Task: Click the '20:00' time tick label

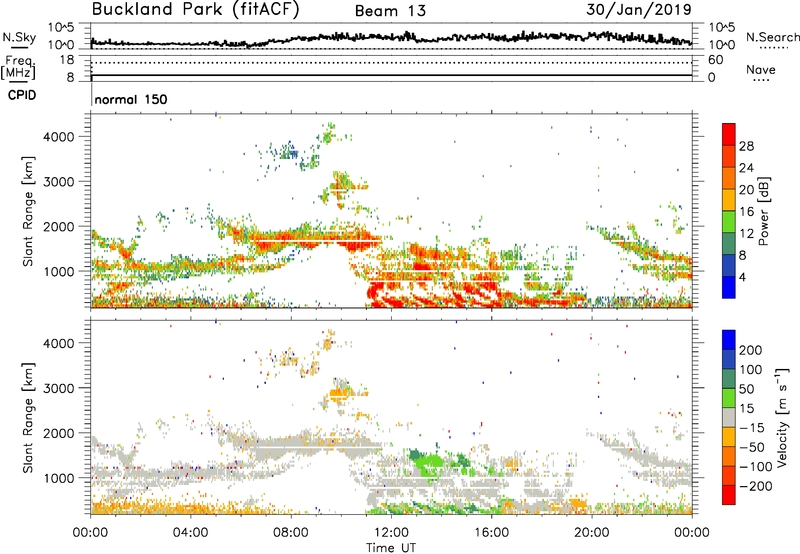Action: point(591,533)
